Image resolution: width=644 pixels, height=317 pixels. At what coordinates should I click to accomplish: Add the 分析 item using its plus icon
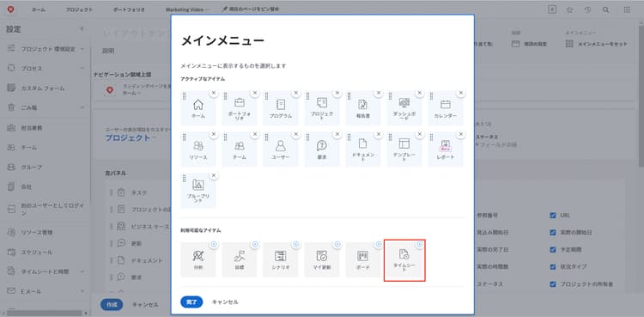pyautogui.click(x=214, y=245)
